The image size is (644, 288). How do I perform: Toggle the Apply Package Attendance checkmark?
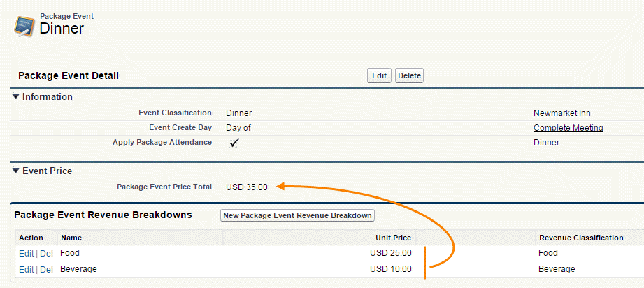(234, 143)
